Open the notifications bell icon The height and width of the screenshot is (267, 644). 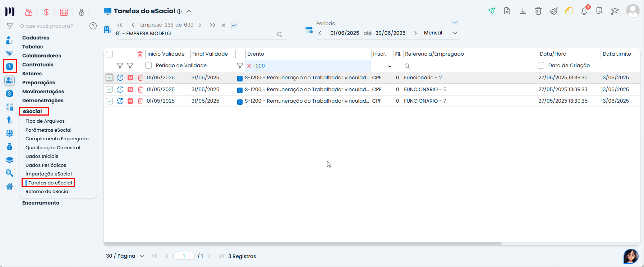(x=584, y=11)
